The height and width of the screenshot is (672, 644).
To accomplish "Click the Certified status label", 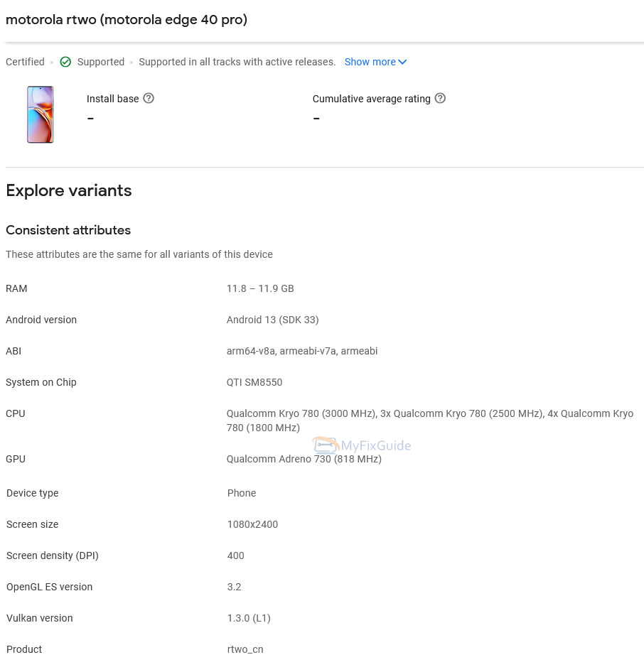I will click(x=25, y=62).
